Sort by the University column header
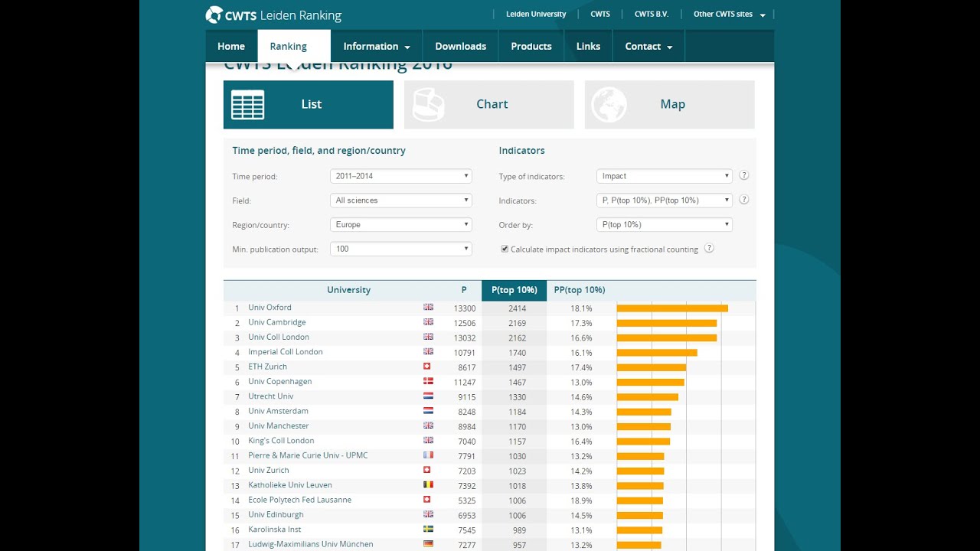 point(348,290)
